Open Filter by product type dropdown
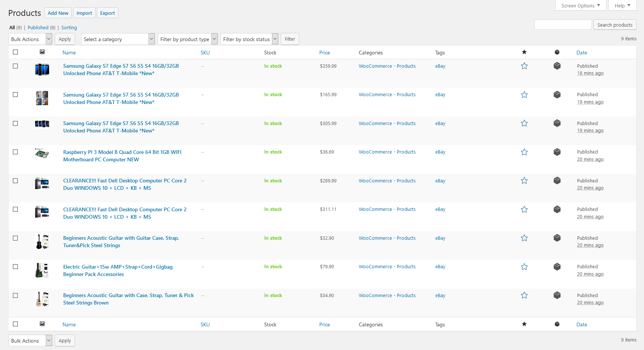 (188, 39)
